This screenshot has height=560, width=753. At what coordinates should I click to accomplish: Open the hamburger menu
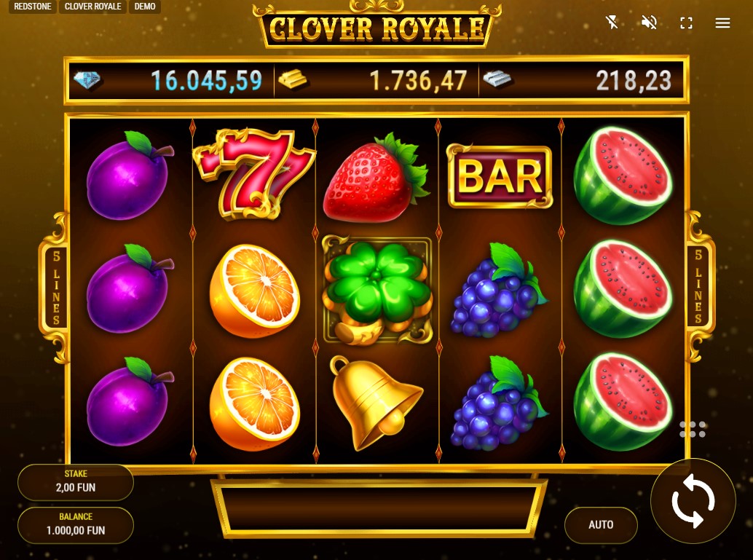coord(722,23)
